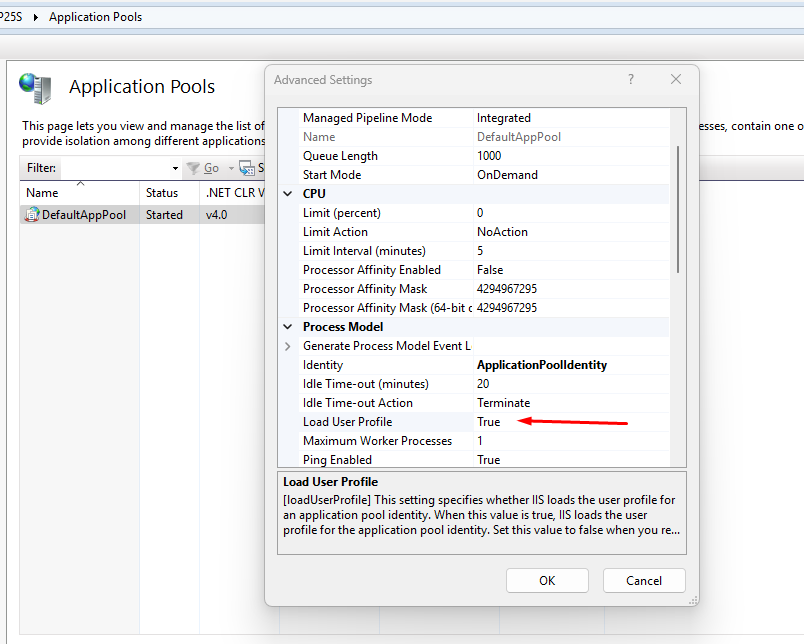Collapse the Process Model section
This screenshot has height=644, width=804.
pyautogui.click(x=288, y=327)
